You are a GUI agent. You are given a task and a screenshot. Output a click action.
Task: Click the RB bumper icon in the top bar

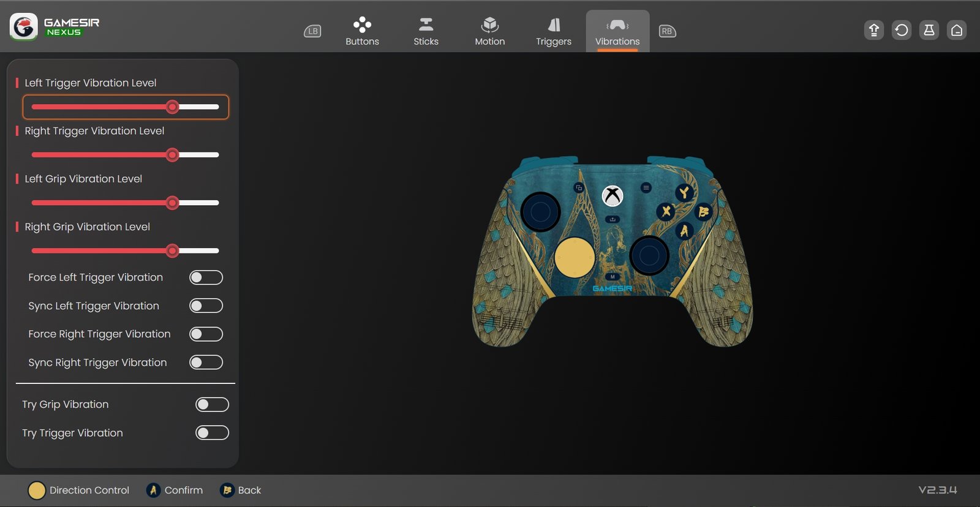[667, 31]
